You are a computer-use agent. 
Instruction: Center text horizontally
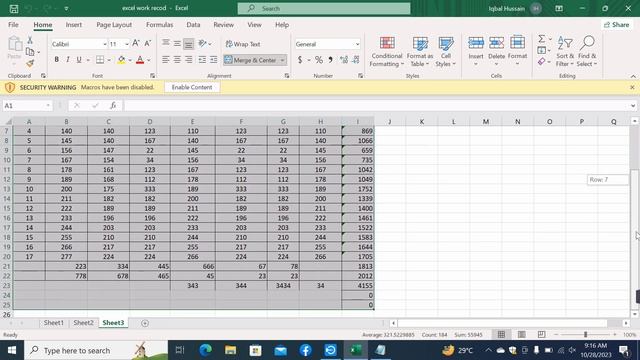[177, 60]
